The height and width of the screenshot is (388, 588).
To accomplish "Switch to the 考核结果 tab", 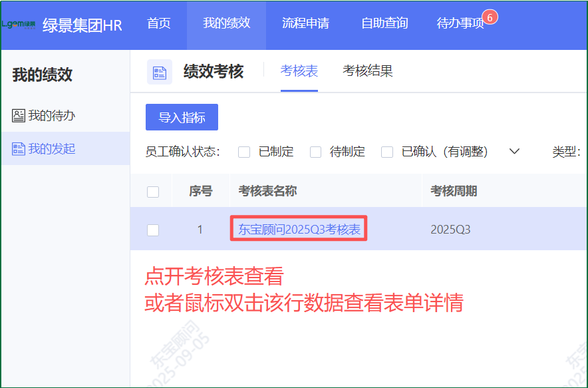I will 367,71.
